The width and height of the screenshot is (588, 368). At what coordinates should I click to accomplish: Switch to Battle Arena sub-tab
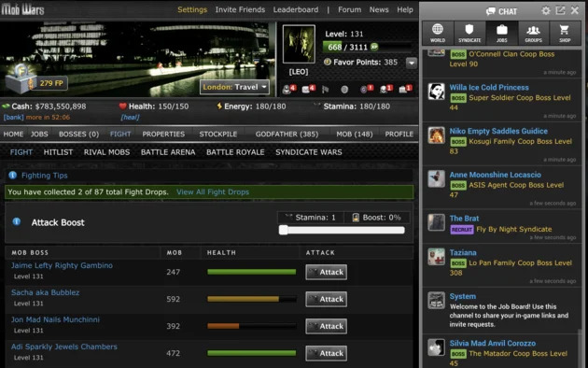168,152
